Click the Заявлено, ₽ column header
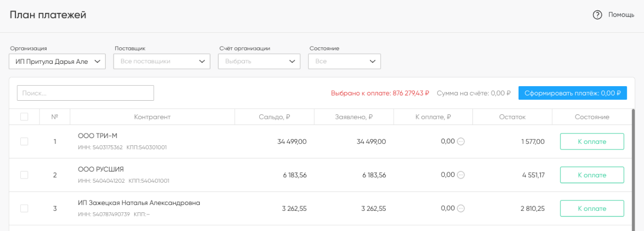This screenshot has width=644, height=231. (354, 117)
